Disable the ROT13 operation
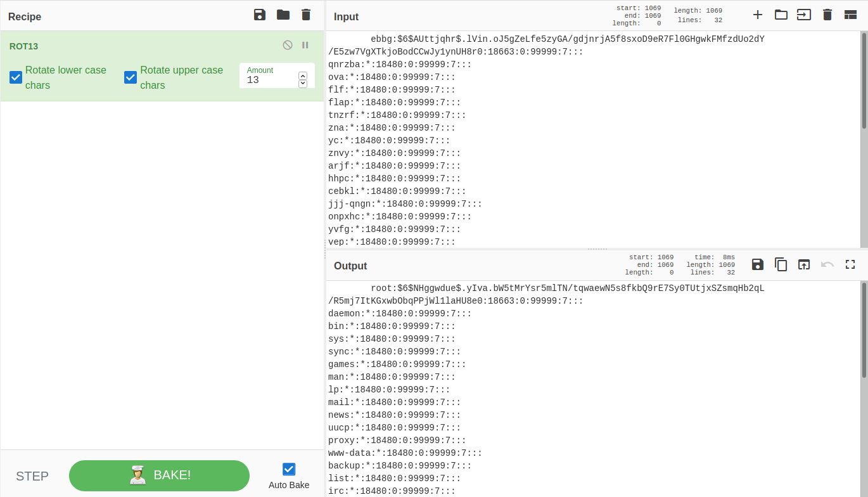This screenshot has height=497, width=868. 288,45
